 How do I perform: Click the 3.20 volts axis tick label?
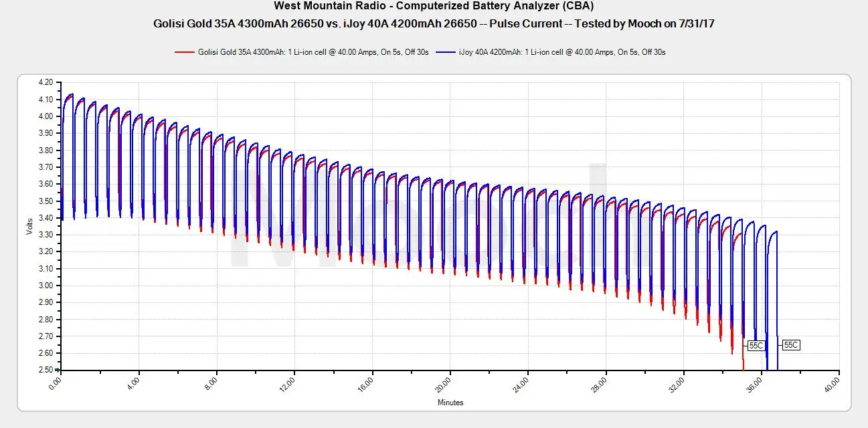coord(46,251)
